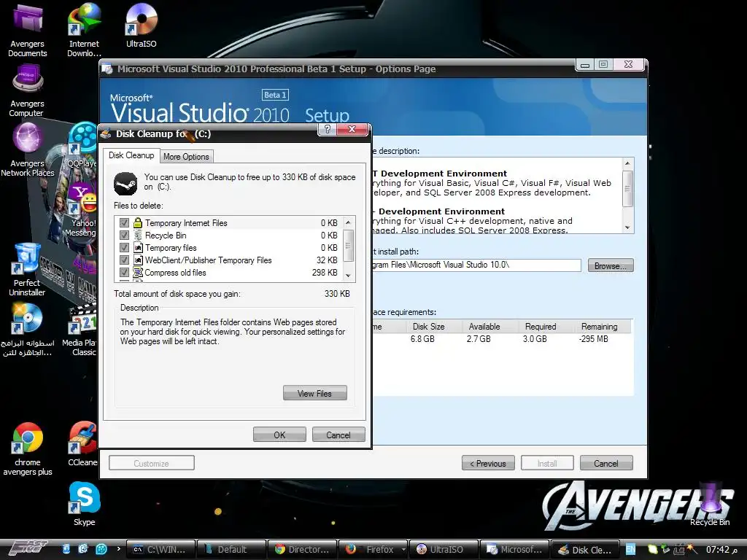Click WebClient/Publisher Temporary Files row icon
The width and height of the screenshot is (747, 560).
(x=138, y=260)
